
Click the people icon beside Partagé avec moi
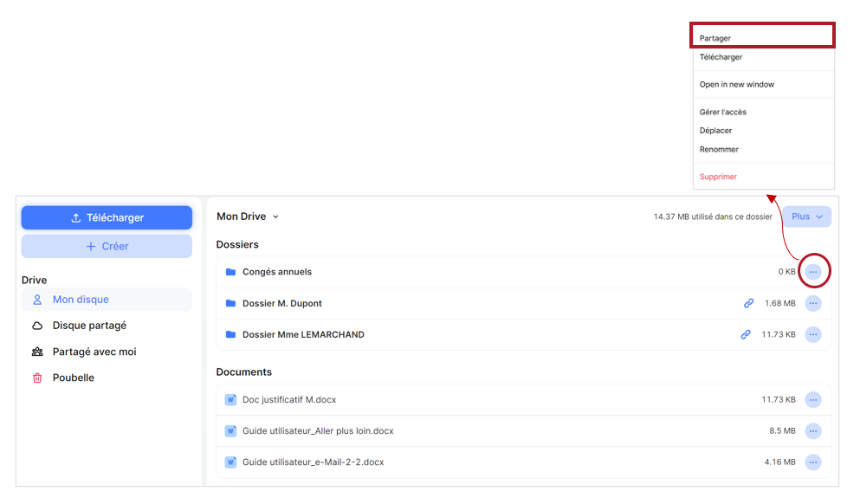click(37, 352)
